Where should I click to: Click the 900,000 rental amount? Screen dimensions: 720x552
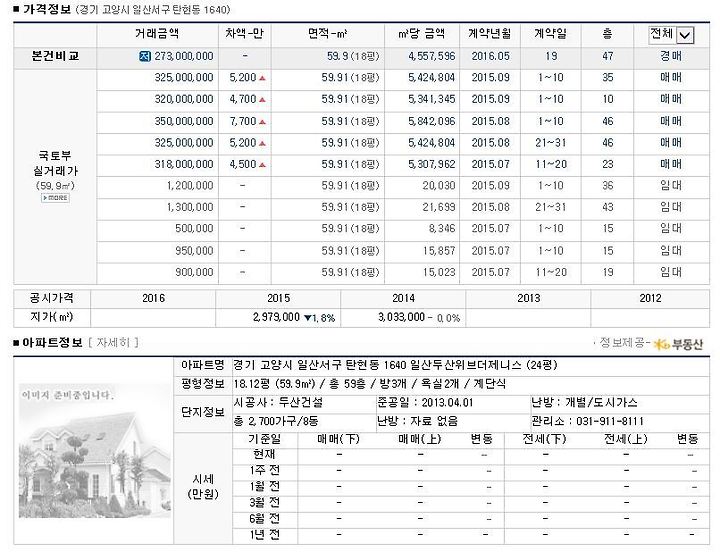[194, 272]
